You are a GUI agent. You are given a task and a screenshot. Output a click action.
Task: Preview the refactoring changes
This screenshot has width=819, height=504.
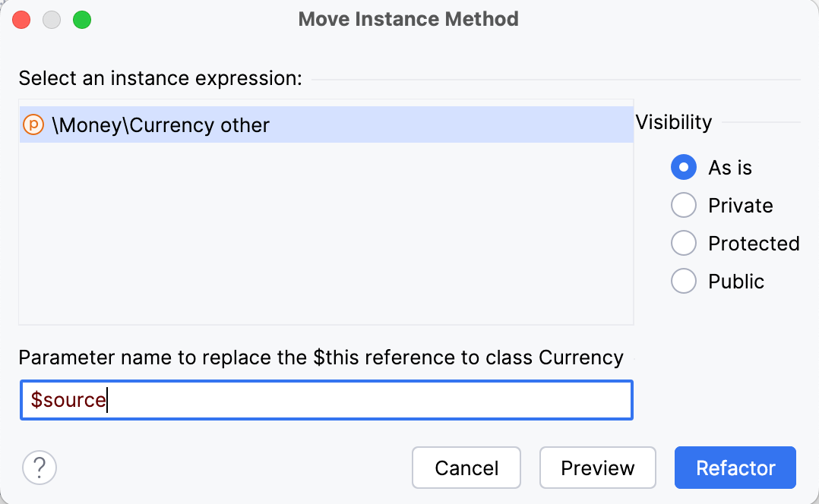[x=597, y=468]
